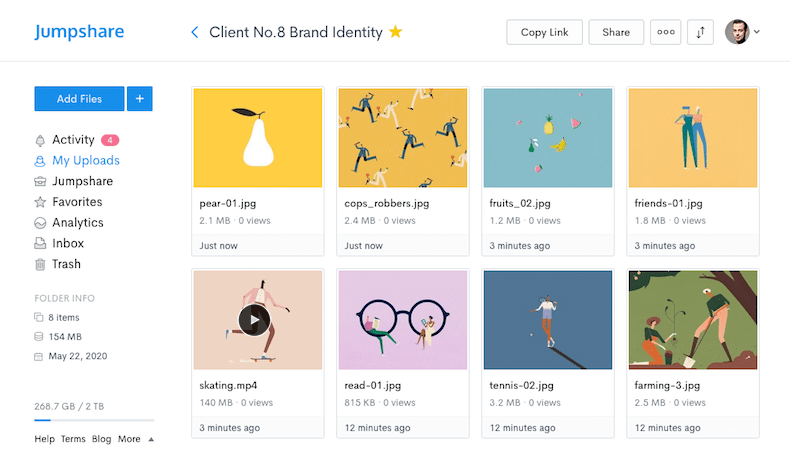Click the storage usage progress bar

pos(94,421)
